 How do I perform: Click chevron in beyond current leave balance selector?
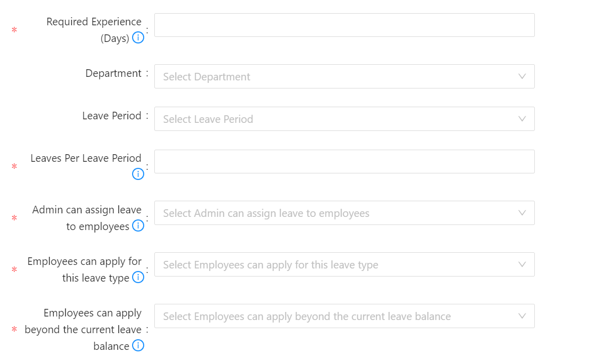coord(522,316)
